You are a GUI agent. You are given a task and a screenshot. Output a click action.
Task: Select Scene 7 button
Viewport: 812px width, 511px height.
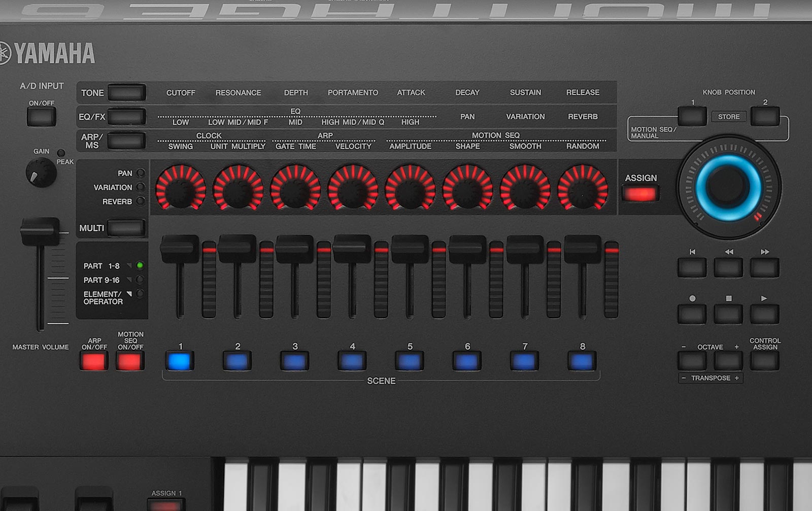525,361
